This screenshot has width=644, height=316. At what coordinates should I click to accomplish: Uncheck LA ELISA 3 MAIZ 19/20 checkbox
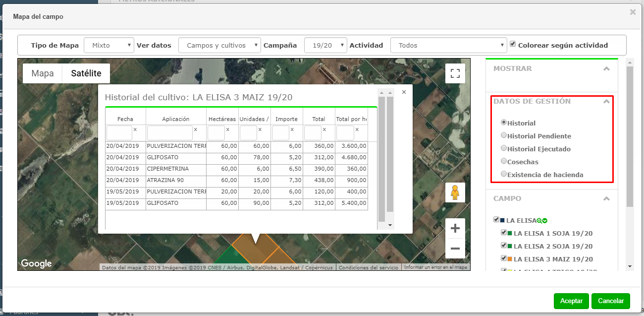[504, 258]
